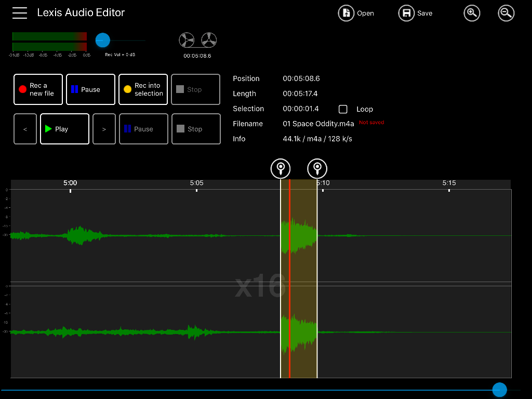This screenshot has height=399, width=532.
Task: Stop the playback
Action: point(196,129)
